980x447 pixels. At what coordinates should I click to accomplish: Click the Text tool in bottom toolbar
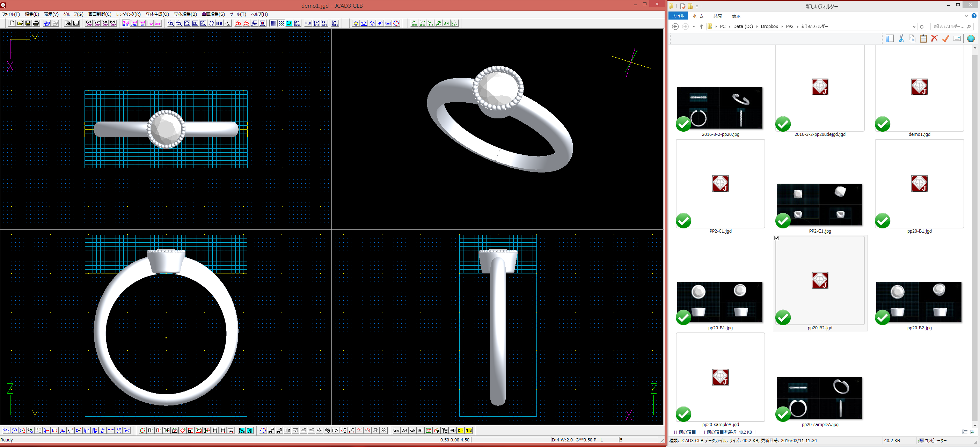point(127,430)
